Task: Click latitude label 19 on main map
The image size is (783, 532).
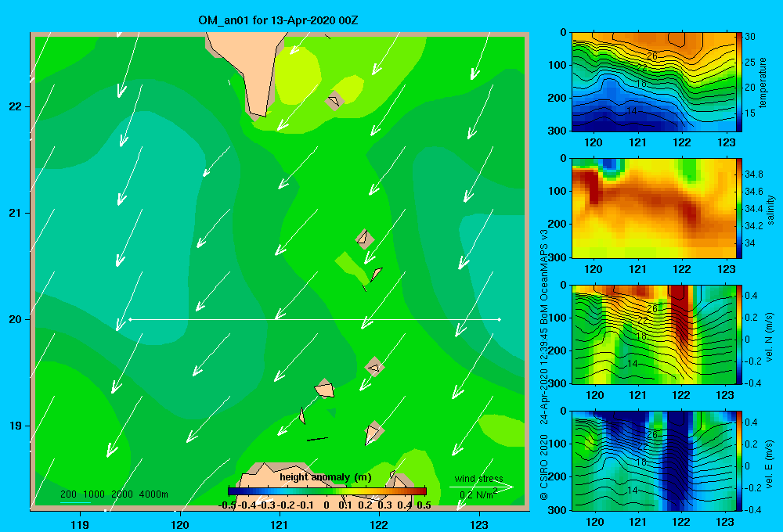Action: pos(14,426)
